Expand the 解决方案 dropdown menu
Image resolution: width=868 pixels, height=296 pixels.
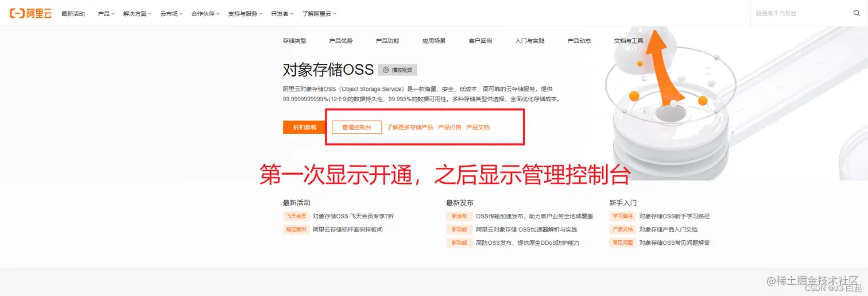coord(138,14)
